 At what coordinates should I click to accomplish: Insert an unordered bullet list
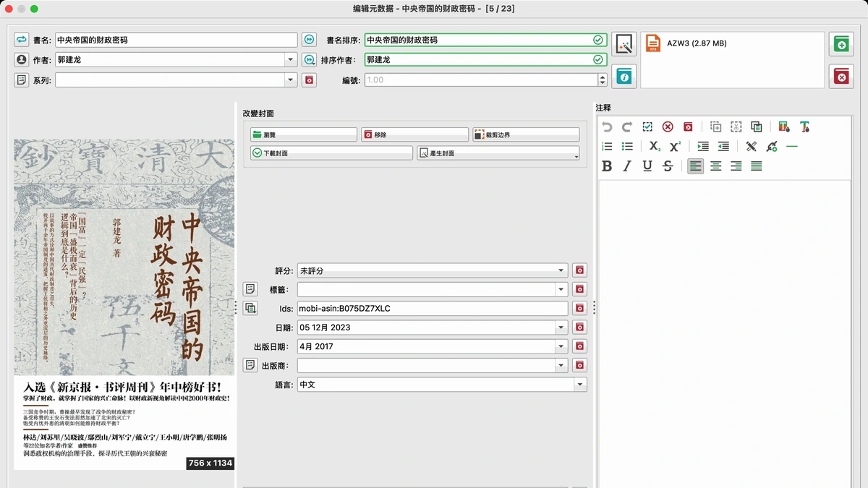click(627, 146)
